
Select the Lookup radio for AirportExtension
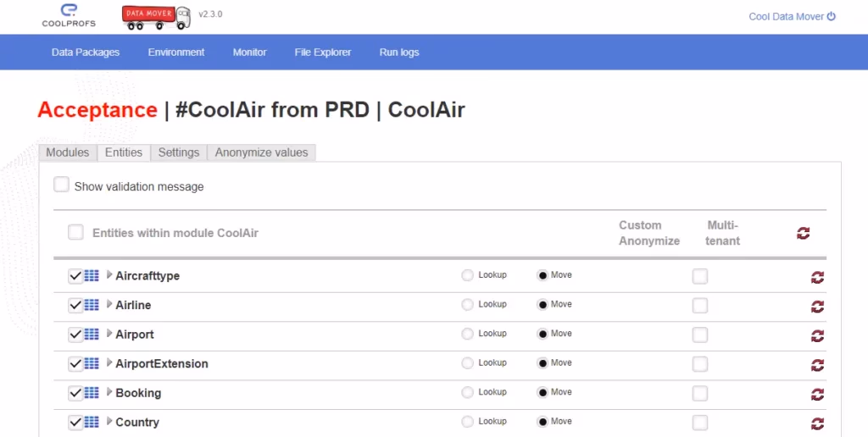(468, 363)
